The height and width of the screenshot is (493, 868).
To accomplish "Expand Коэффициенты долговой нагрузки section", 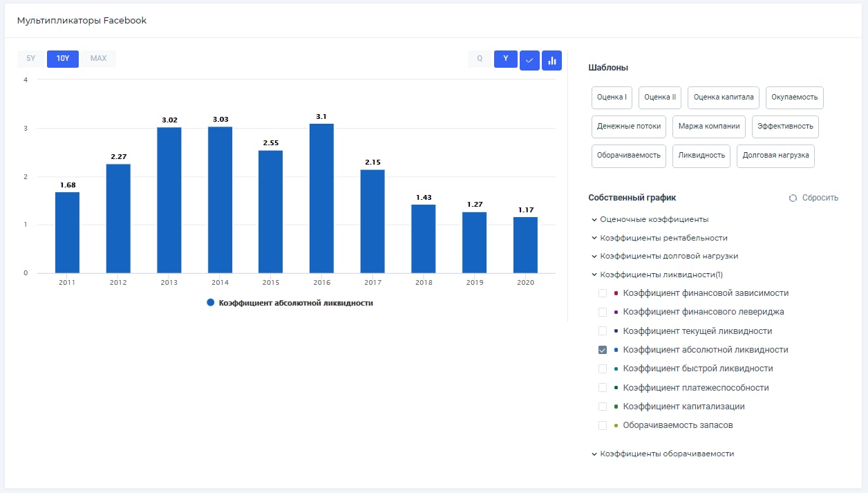I will point(665,256).
